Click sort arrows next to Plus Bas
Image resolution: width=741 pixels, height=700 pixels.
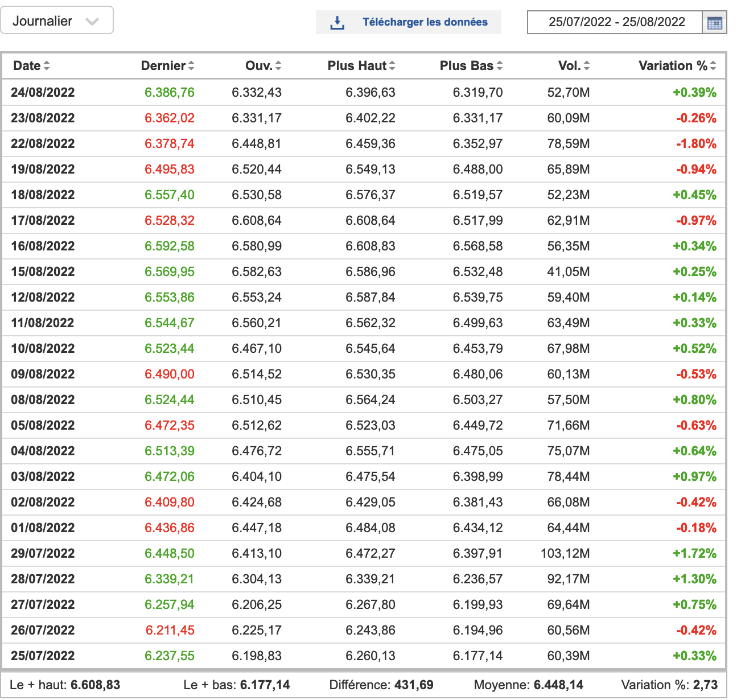click(x=500, y=66)
